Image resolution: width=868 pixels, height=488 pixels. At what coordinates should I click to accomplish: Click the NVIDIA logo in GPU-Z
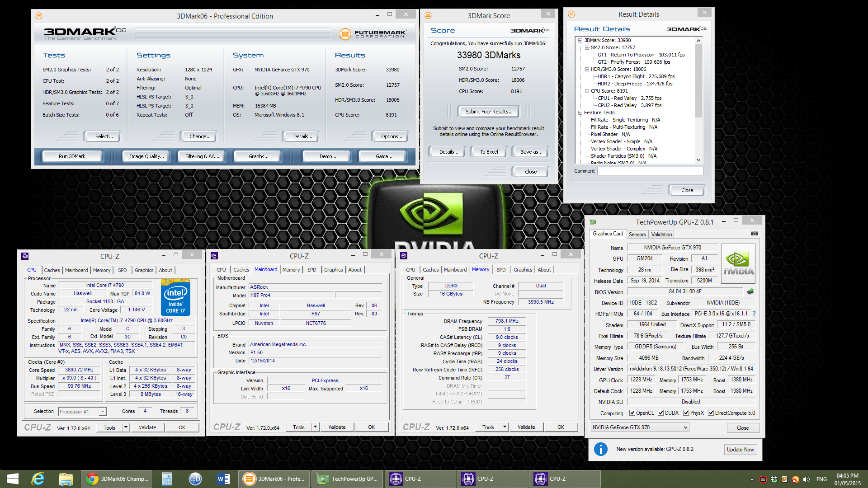(738, 264)
